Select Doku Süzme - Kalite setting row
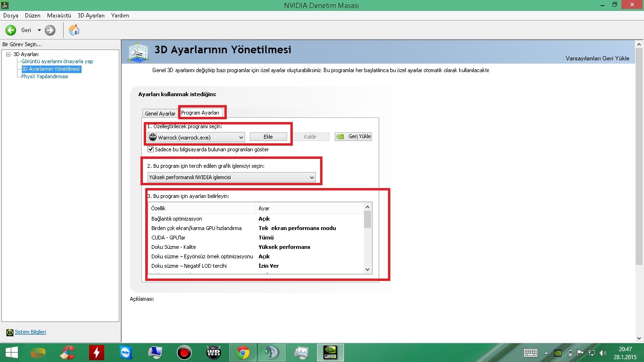Image resolution: width=644 pixels, height=362 pixels. (x=256, y=247)
